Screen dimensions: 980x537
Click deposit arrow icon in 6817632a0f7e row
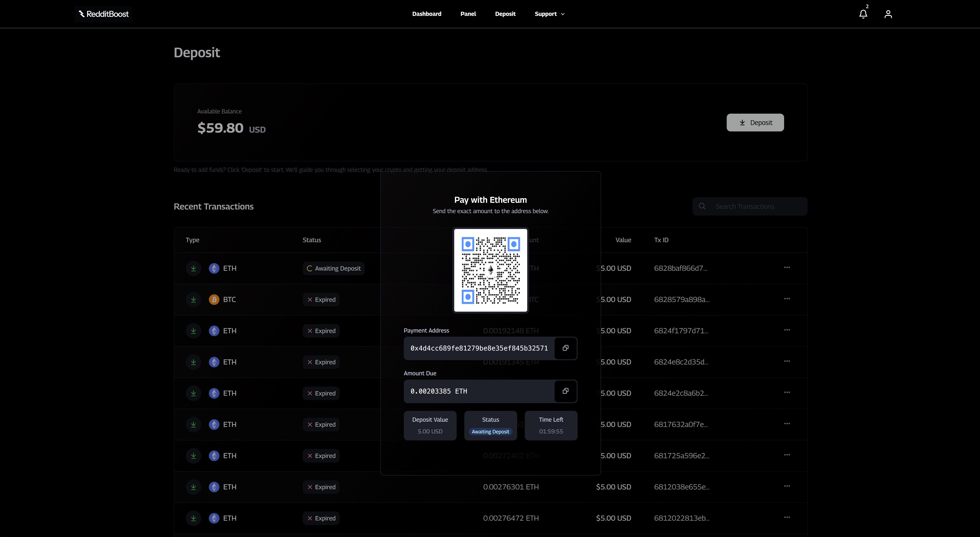click(x=193, y=425)
